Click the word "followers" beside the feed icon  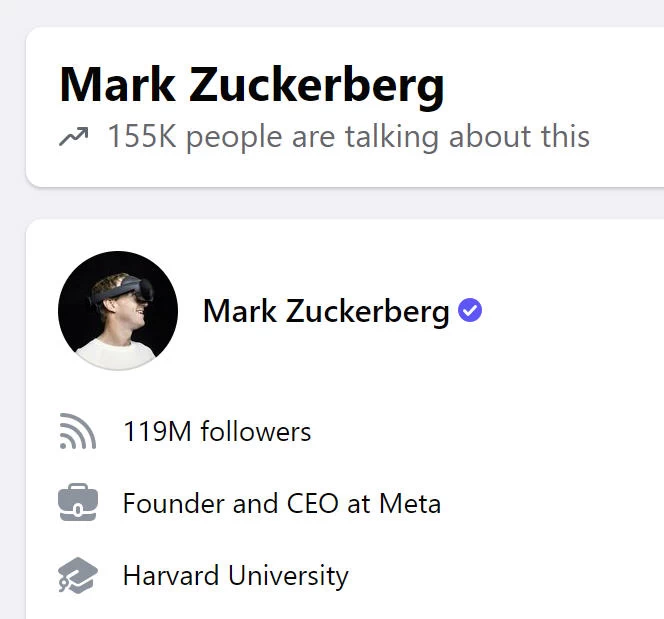point(256,432)
